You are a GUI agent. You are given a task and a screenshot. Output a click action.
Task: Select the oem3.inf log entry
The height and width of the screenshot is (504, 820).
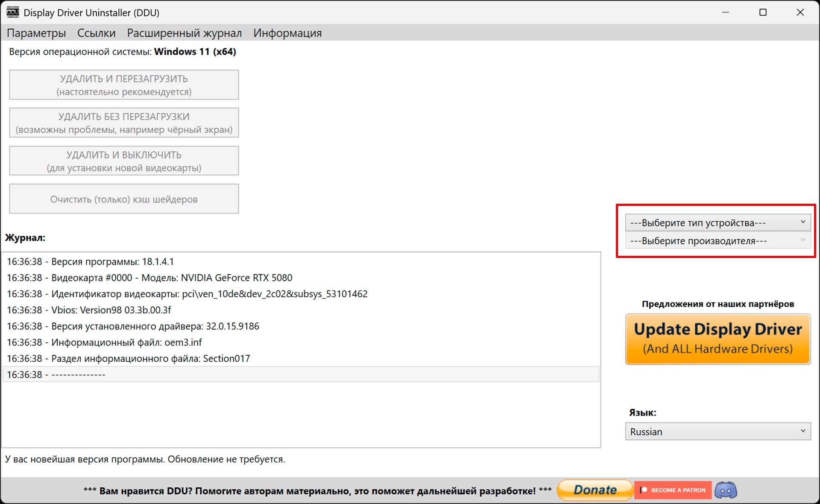(x=104, y=342)
